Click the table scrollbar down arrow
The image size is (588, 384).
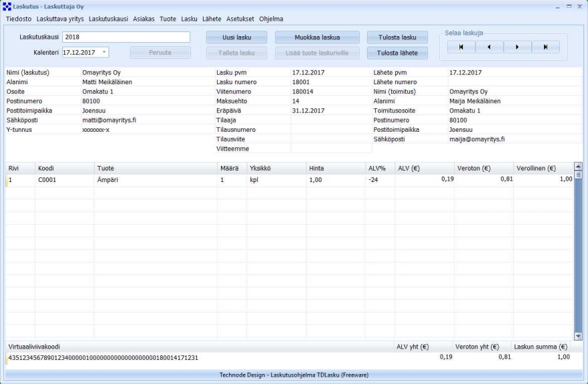pos(578,336)
